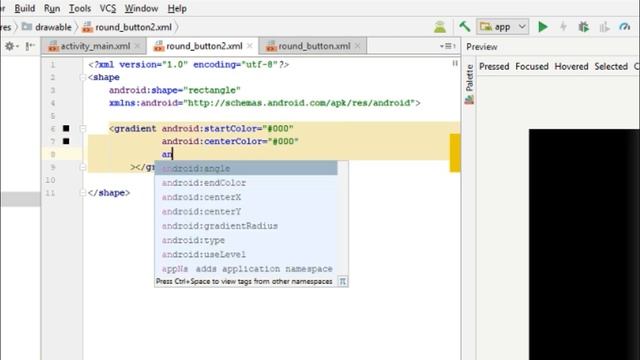640x360 pixels.
Task: Click centerColor black swatch on line 7
Action: (66, 141)
